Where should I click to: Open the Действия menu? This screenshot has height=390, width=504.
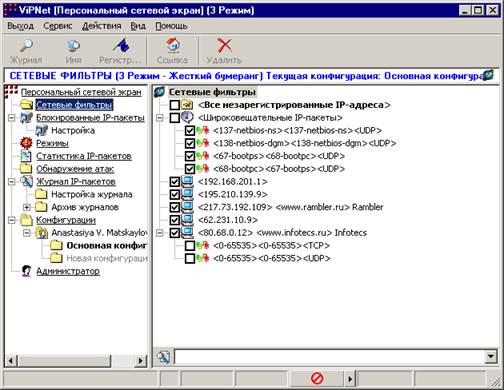pyautogui.click(x=102, y=26)
